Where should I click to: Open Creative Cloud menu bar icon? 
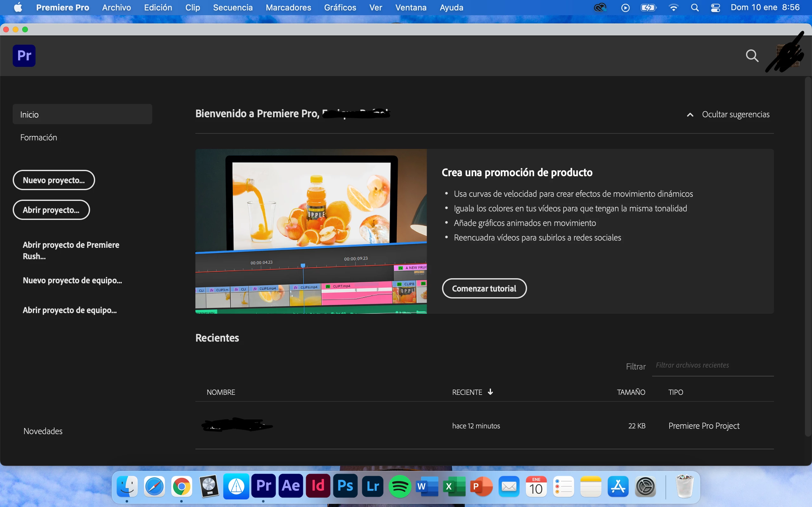pyautogui.click(x=600, y=7)
